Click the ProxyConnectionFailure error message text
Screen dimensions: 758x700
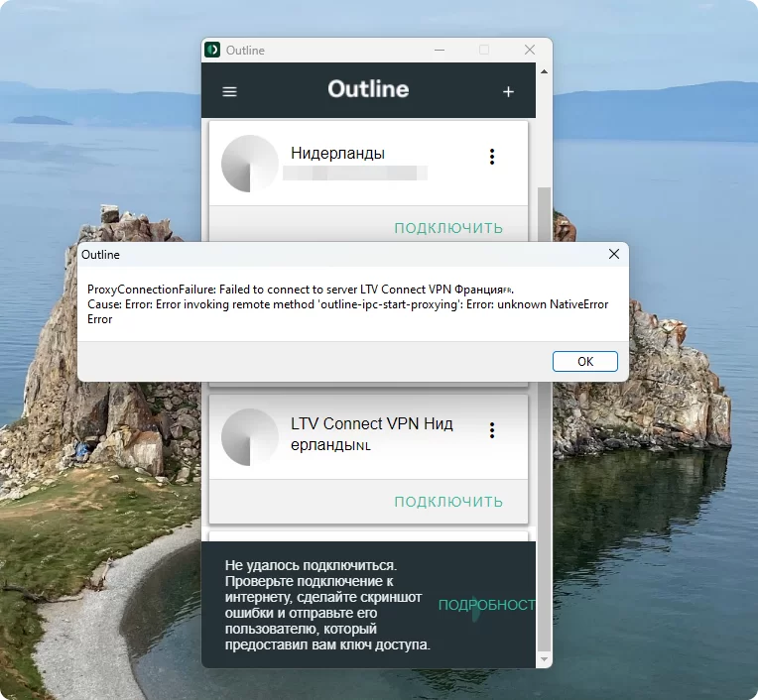pyautogui.click(x=348, y=304)
